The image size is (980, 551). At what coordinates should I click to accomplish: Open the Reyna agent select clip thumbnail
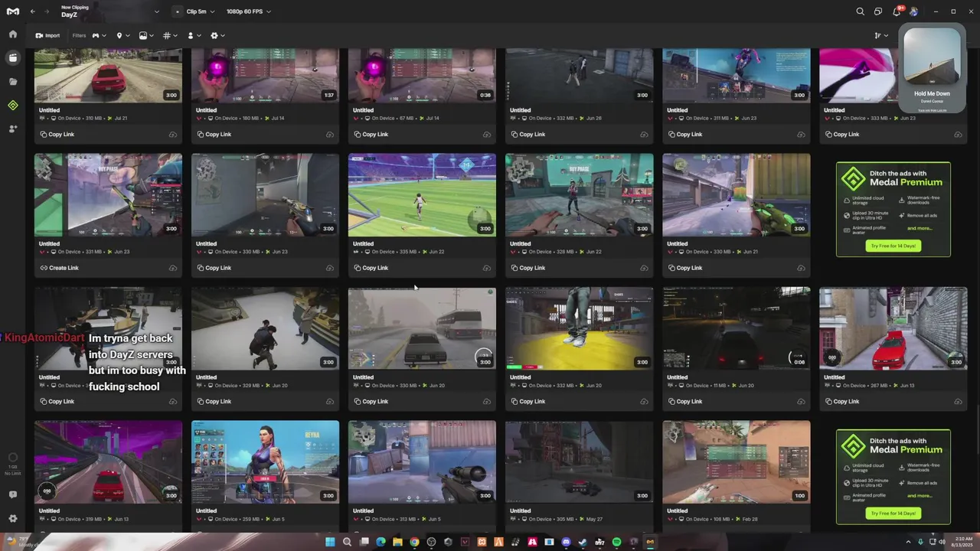pos(265,462)
